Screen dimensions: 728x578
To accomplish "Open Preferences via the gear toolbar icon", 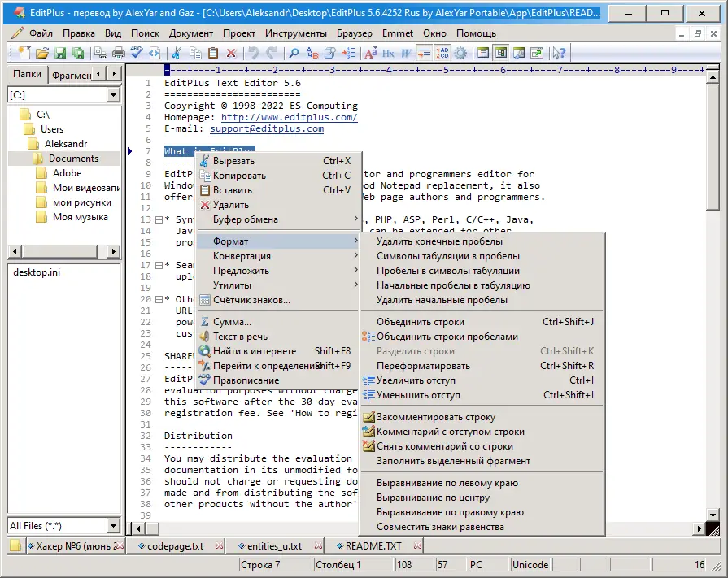I will (x=460, y=53).
